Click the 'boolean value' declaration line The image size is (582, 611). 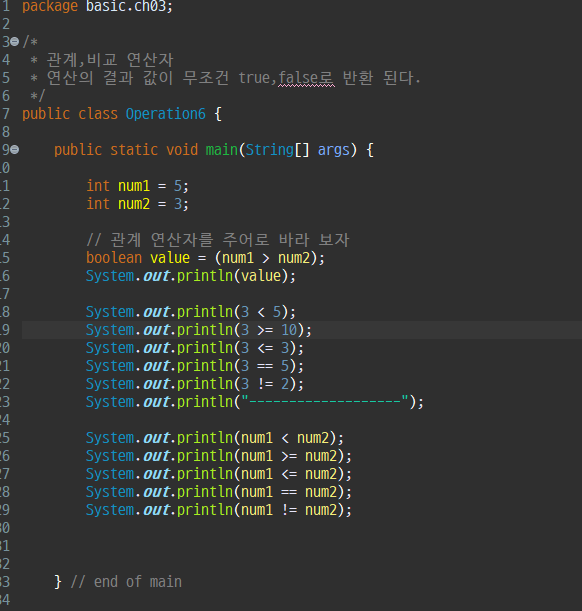tap(205, 258)
